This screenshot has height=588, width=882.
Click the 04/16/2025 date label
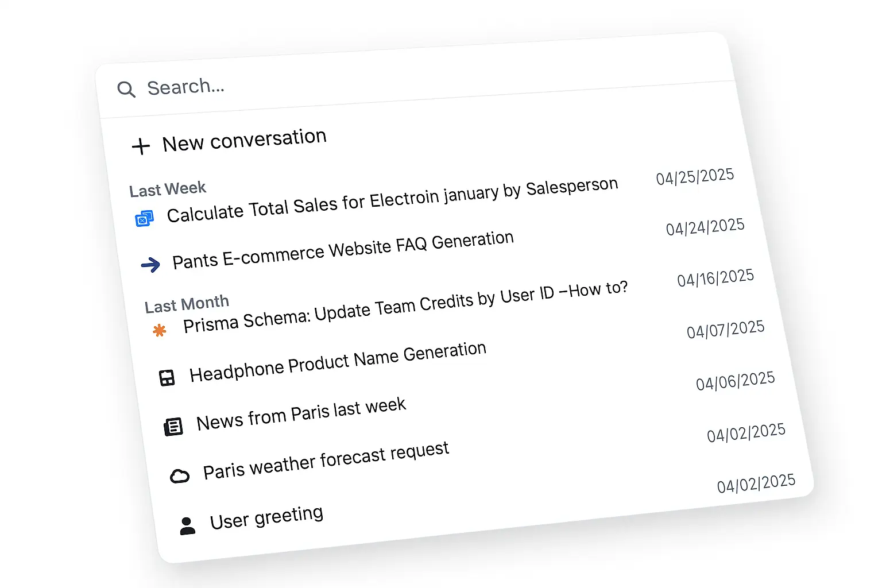(x=715, y=278)
